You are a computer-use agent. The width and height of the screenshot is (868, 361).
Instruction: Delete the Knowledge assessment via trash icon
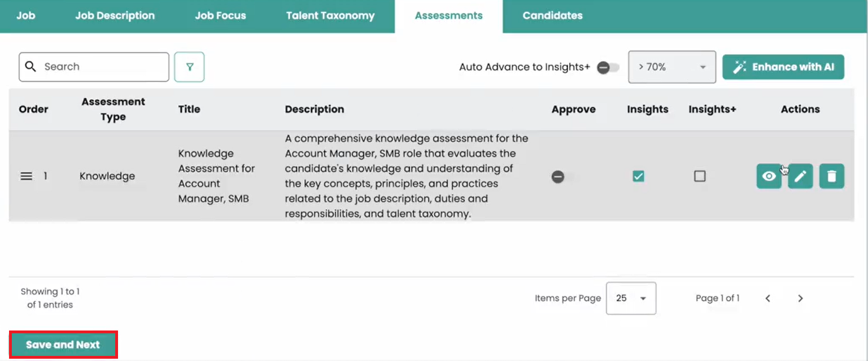832,176
